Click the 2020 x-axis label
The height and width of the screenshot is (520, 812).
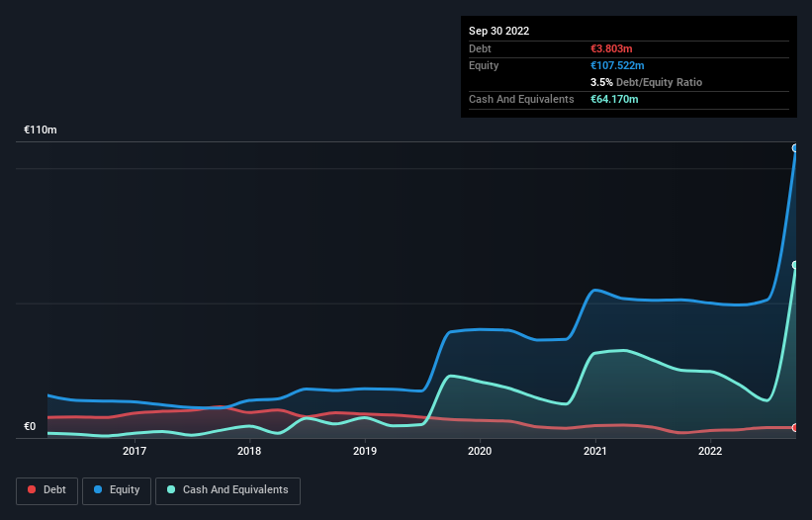[x=480, y=451]
